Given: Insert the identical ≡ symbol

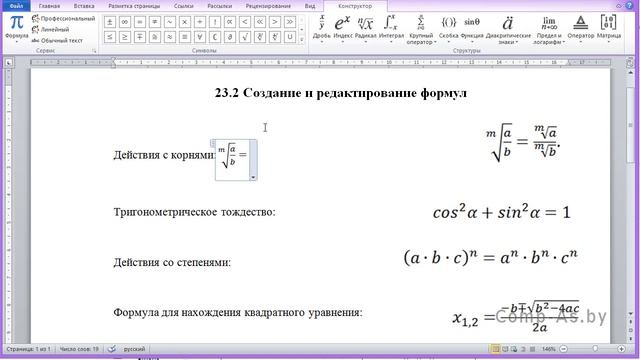Looking at the screenshot, I should pos(184,37).
